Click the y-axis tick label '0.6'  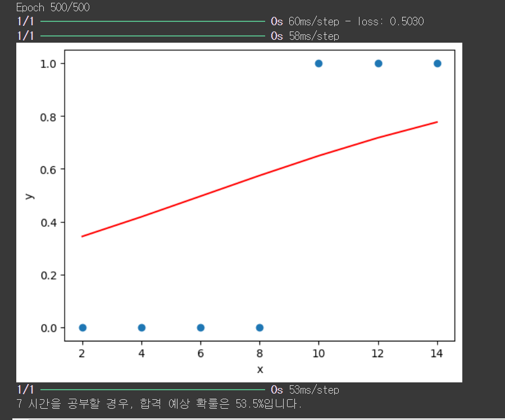pos(48,170)
